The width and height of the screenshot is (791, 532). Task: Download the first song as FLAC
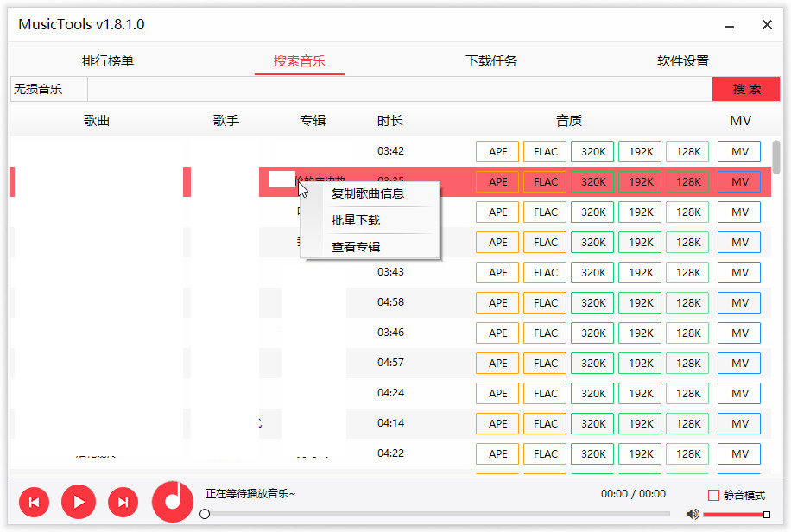click(544, 151)
